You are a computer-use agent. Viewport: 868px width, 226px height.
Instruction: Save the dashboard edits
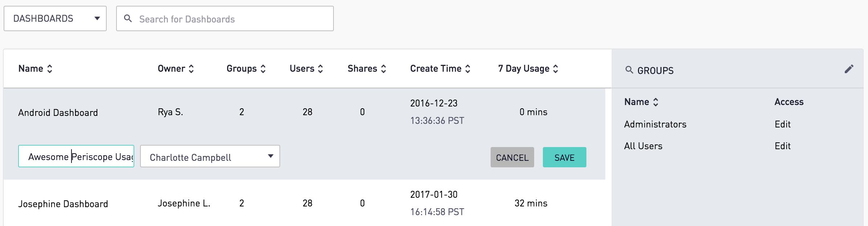click(x=564, y=157)
